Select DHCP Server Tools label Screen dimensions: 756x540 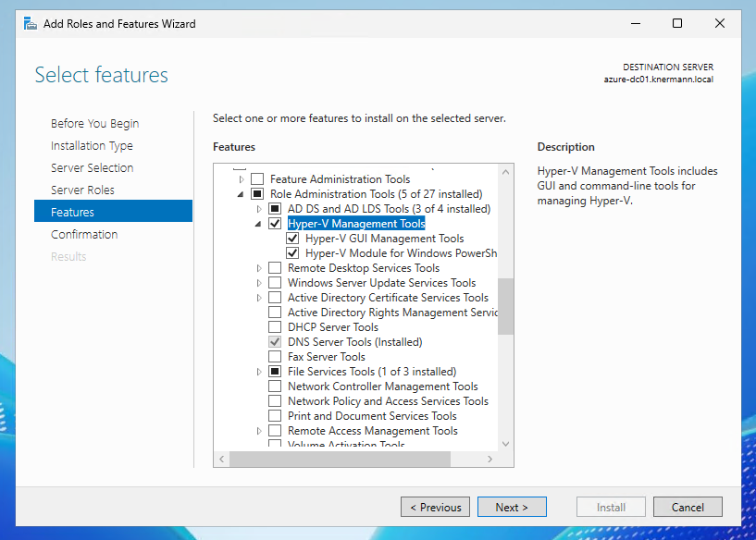click(333, 327)
